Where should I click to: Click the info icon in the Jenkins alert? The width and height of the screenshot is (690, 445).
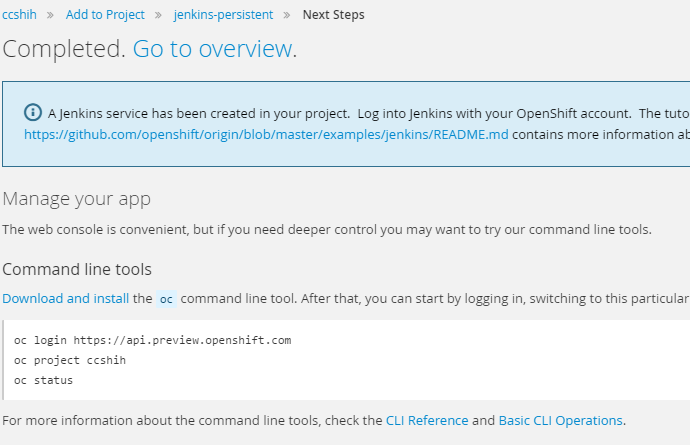(x=33, y=113)
